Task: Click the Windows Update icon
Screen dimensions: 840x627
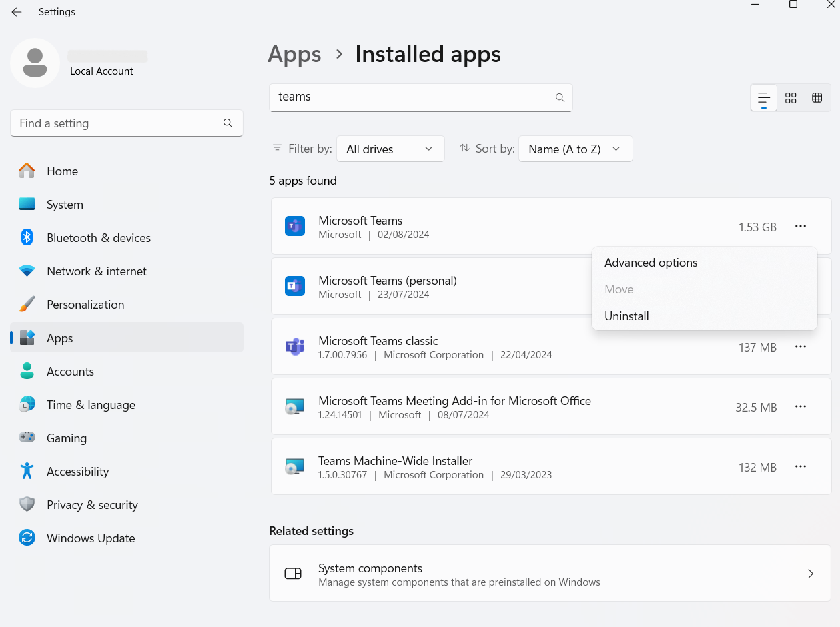Action: pos(27,538)
